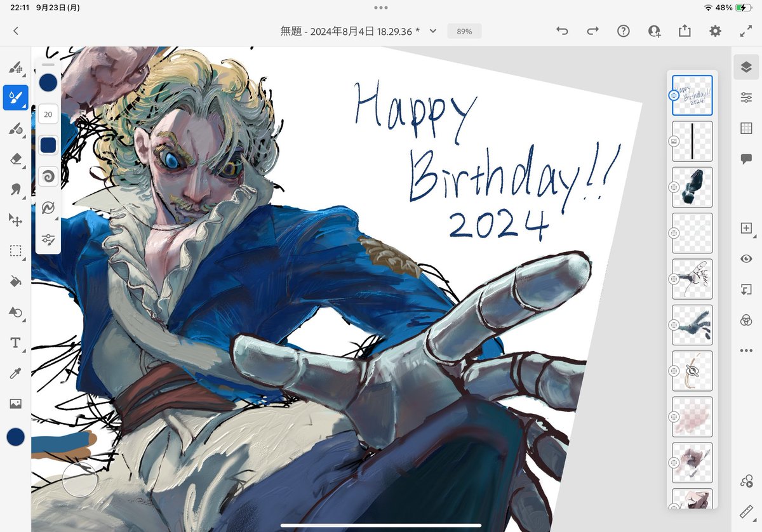Select the Smudge tool
The width and height of the screenshot is (762, 532).
click(15, 189)
